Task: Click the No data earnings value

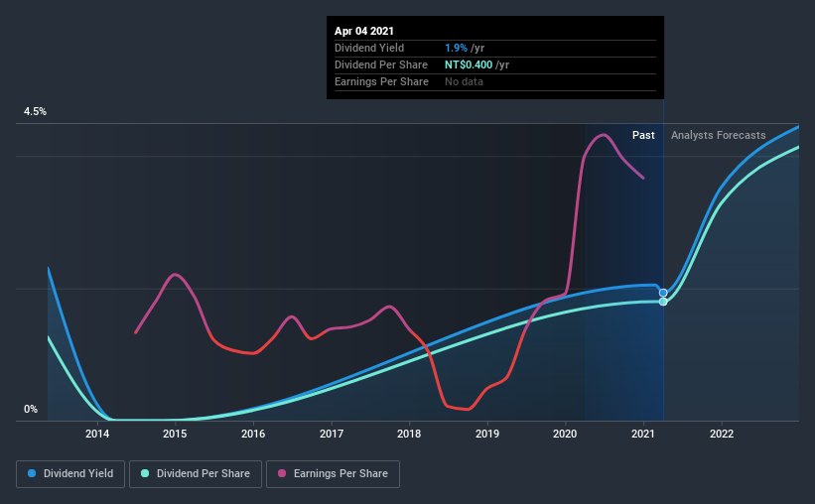Action: tap(464, 82)
